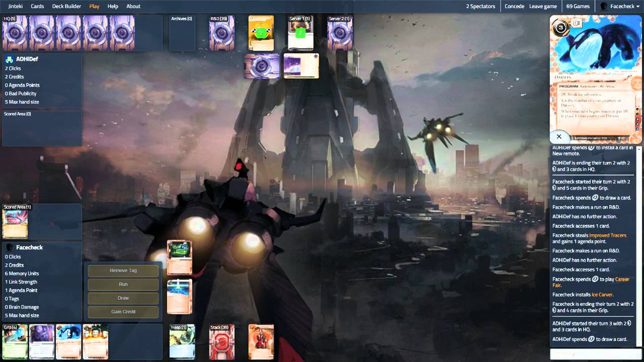This screenshot has height=362, width=644.
Task: Click the Darwin card in Grip
Action: [x=68, y=342]
